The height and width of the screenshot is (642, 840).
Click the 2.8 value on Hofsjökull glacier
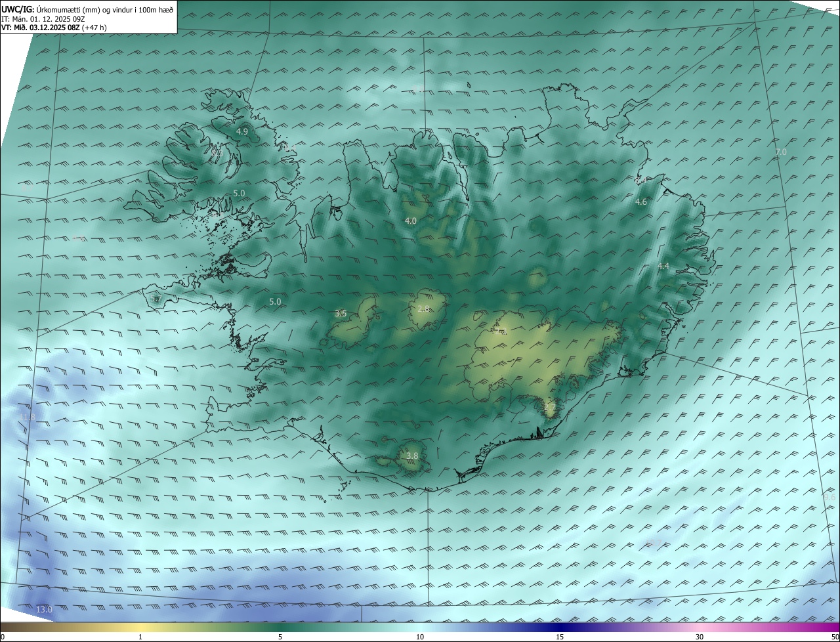pos(423,309)
